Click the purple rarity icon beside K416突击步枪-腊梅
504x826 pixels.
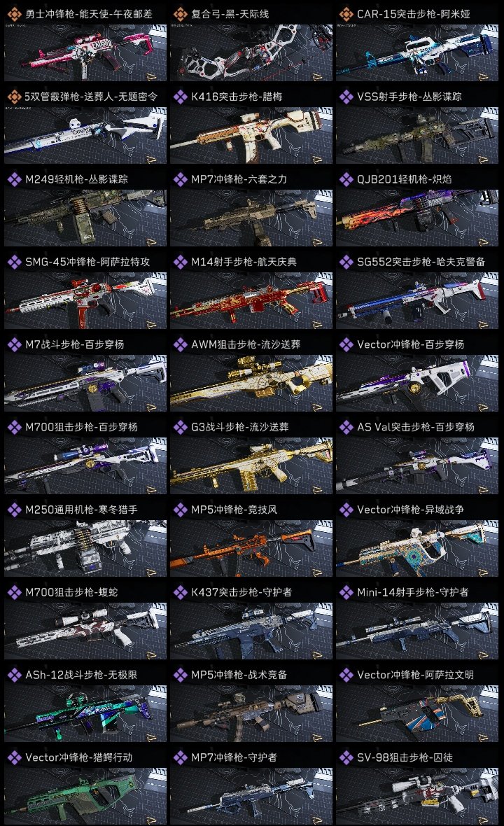(180, 97)
